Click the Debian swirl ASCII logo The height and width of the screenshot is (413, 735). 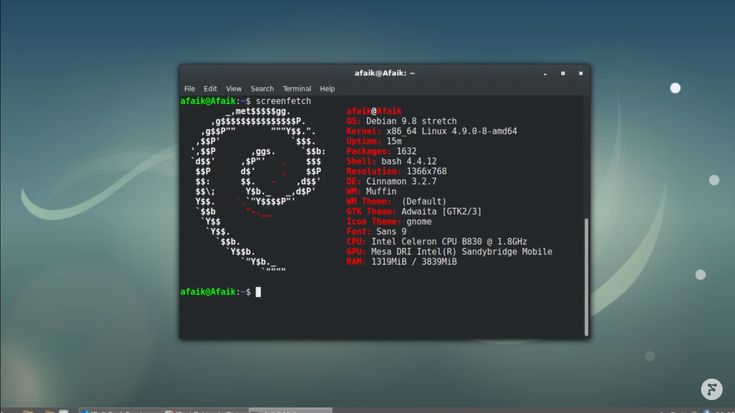[x=258, y=190]
